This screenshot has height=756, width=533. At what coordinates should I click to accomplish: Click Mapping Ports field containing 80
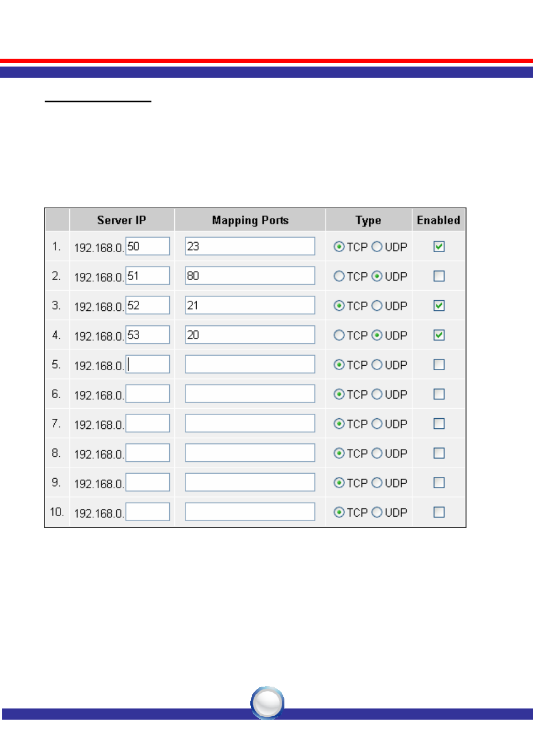point(250,276)
